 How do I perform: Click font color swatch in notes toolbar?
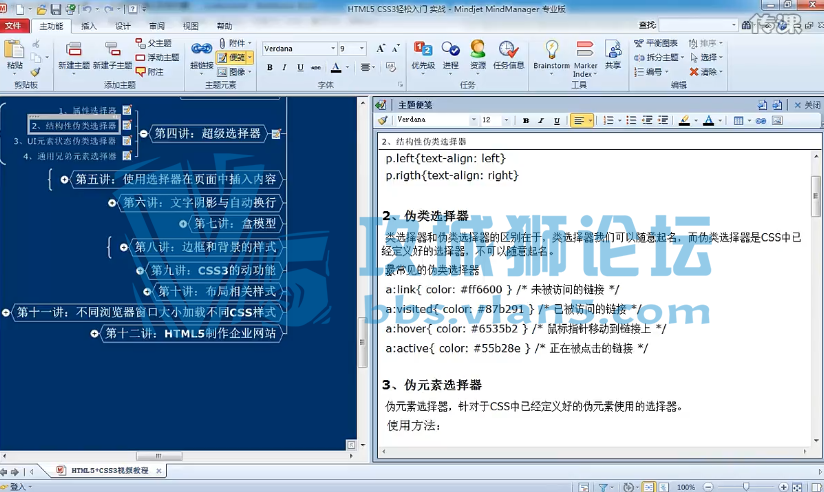708,120
